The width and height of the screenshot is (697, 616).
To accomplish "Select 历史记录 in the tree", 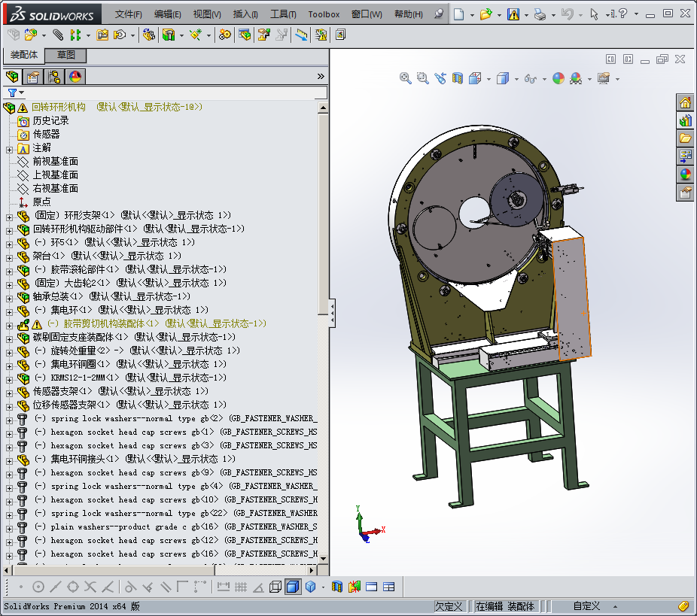I will 50,121.
